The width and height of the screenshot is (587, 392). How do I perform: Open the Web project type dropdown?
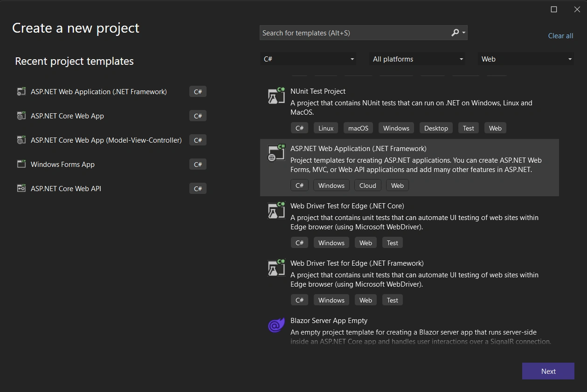[526, 59]
